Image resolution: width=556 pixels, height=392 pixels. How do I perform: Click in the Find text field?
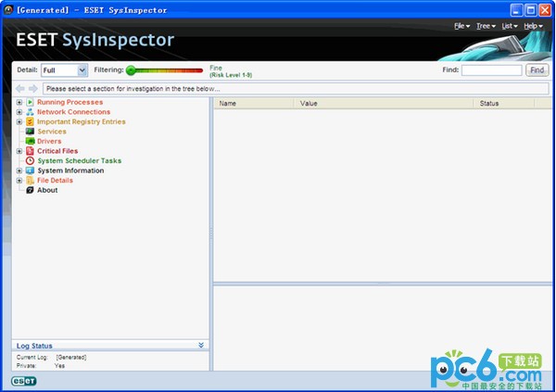pyautogui.click(x=491, y=70)
